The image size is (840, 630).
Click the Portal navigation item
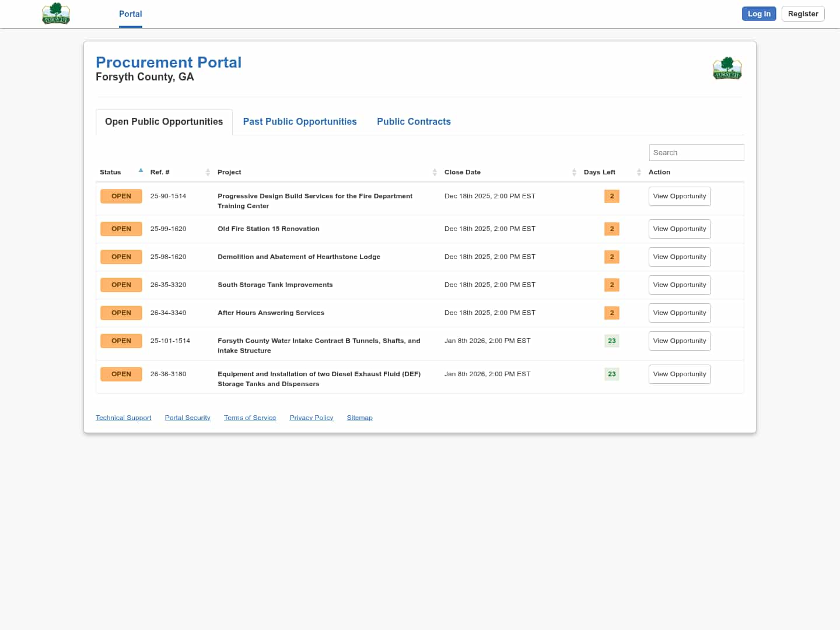pyautogui.click(x=130, y=14)
